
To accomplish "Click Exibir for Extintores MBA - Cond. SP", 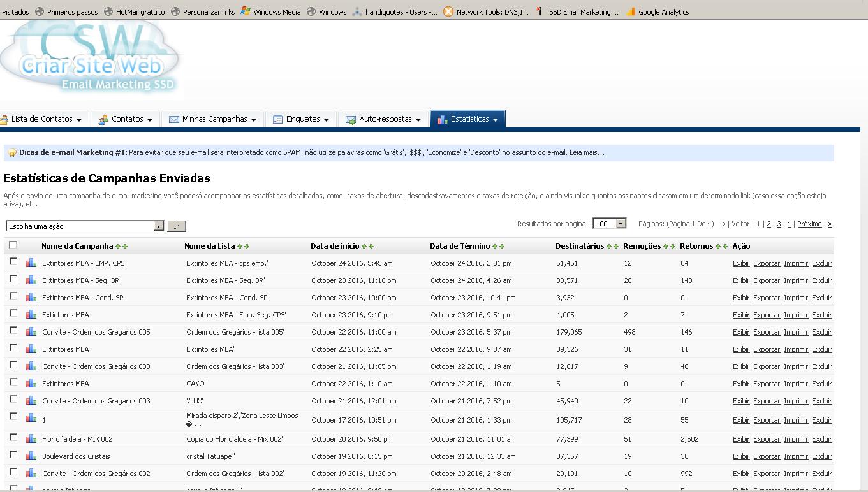I will [x=741, y=298].
